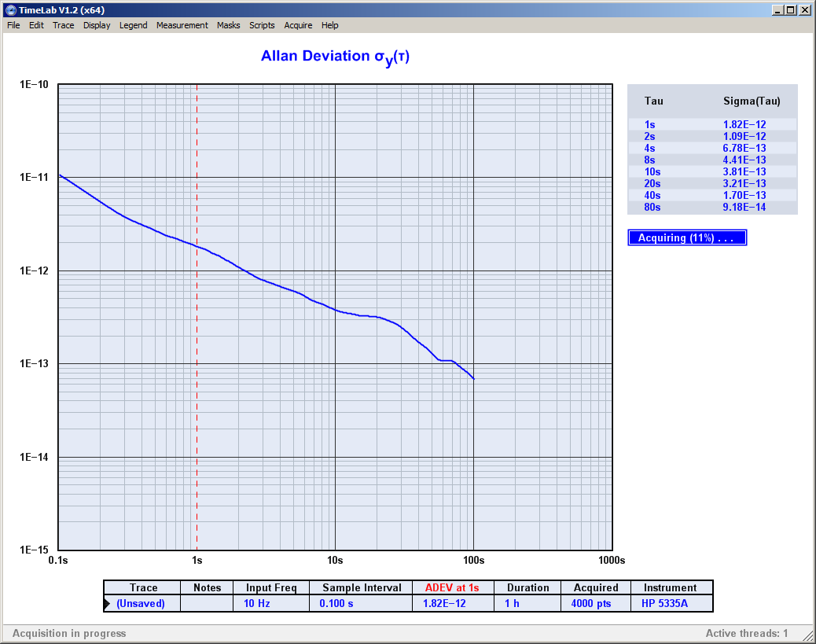Select the (Unsaved) trace row arrow

pyautogui.click(x=107, y=604)
